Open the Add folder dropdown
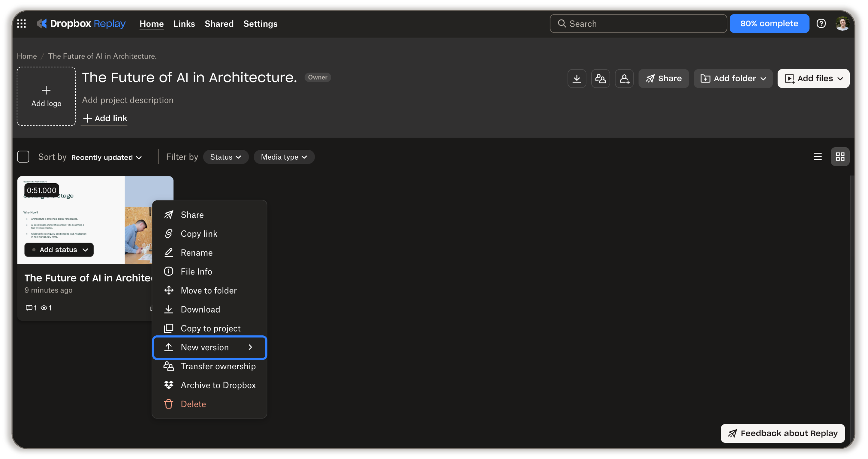The image size is (868, 459). (733, 79)
